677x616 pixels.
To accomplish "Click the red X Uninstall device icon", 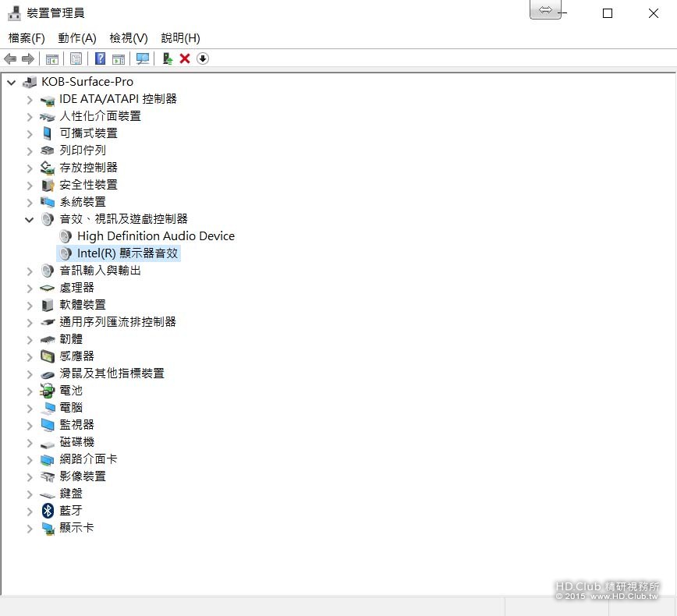I will point(185,58).
